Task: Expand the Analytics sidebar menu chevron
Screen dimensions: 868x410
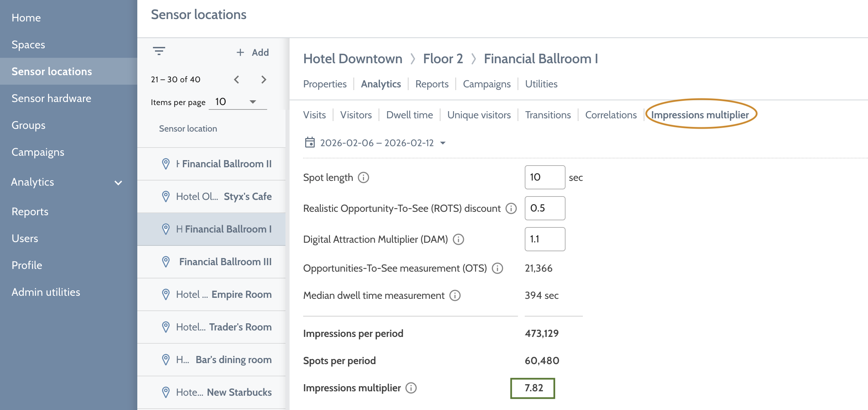Action: pyautogui.click(x=118, y=183)
